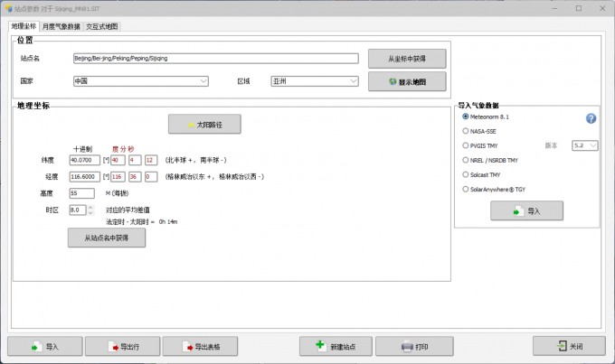
Task: Click the 导出表格 export table button
Action: pos(199,346)
